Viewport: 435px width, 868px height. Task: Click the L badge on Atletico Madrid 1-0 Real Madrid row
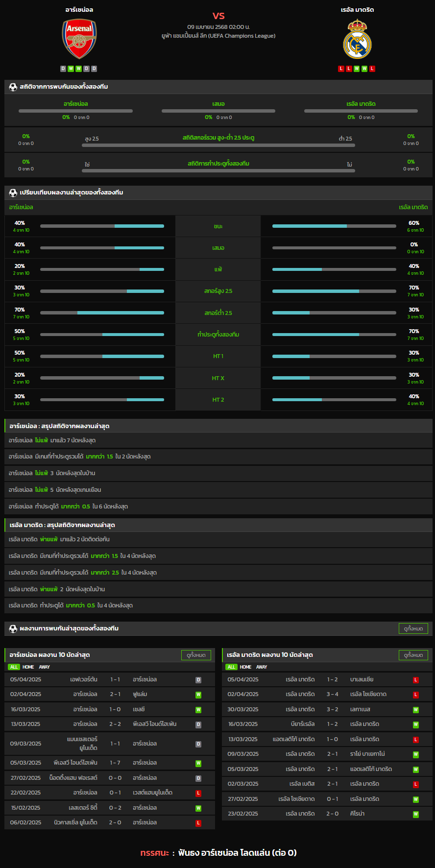[x=416, y=740]
